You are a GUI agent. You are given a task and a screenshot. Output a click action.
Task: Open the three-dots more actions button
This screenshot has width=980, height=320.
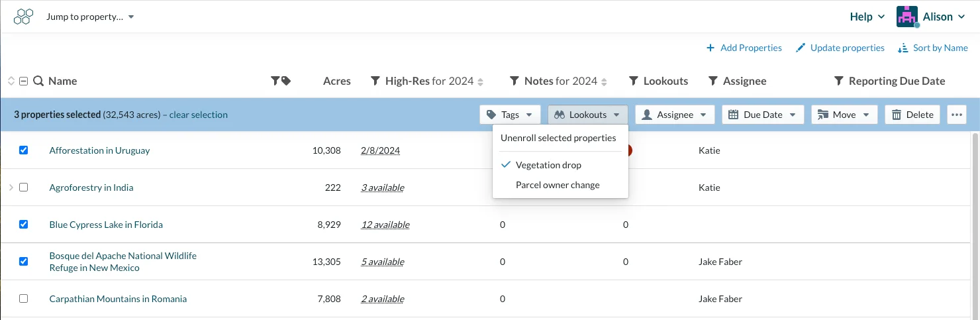(x=956, y=115)
